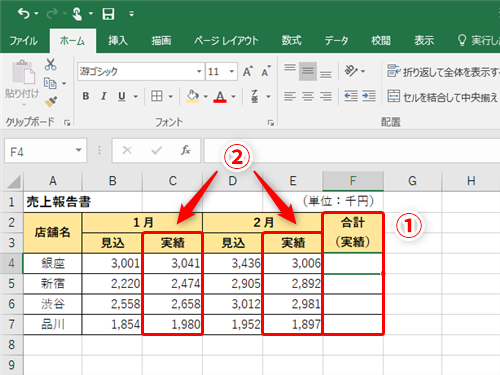Viewport: 500px width, 375px height.
Task: Expand the Name Box dropdown arrow
Action: point(79,150)
